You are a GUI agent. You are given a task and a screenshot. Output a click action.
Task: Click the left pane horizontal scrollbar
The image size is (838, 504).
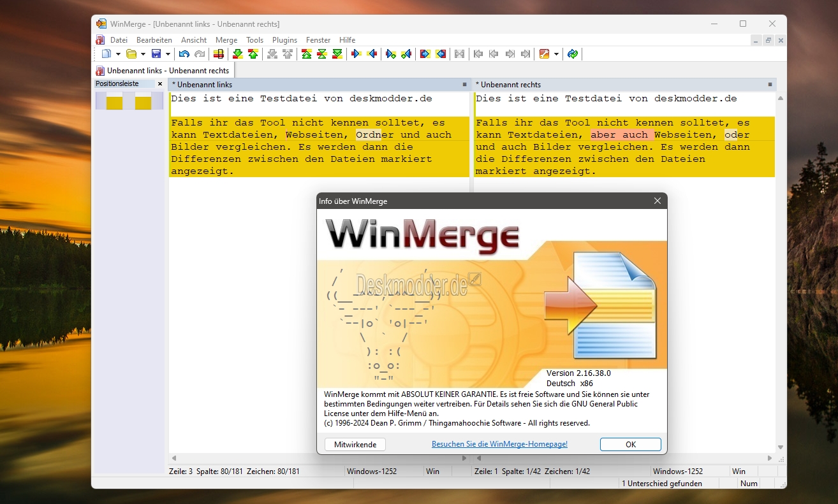tap(320, 458)
